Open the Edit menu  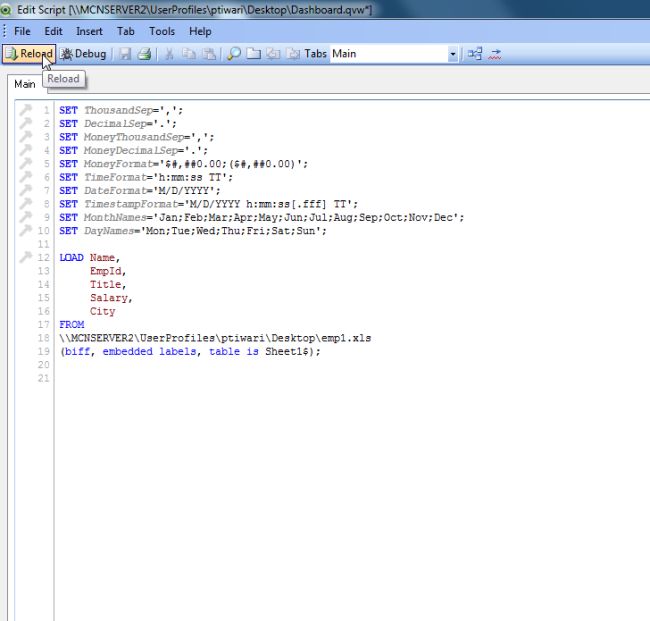pyautogui.click(x=53, y=32)
